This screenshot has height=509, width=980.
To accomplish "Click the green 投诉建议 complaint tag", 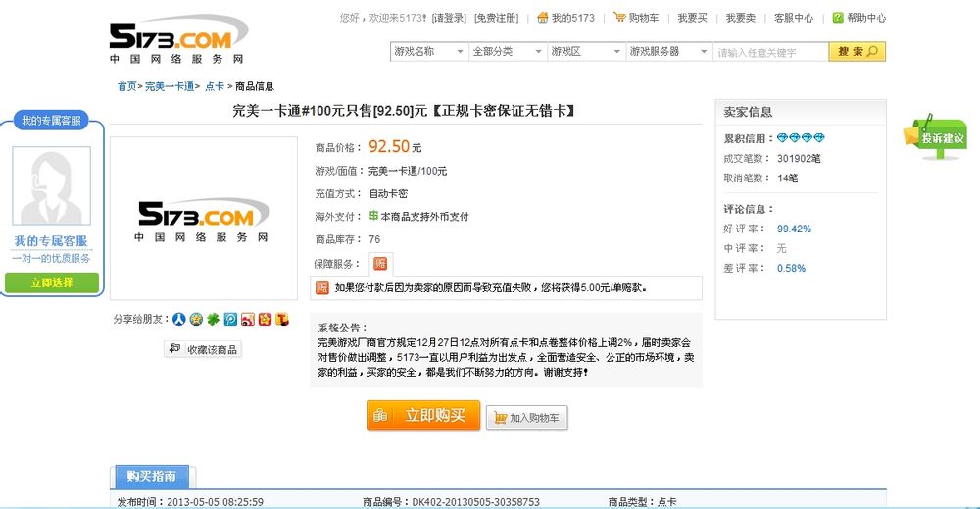I will point(936,137).
